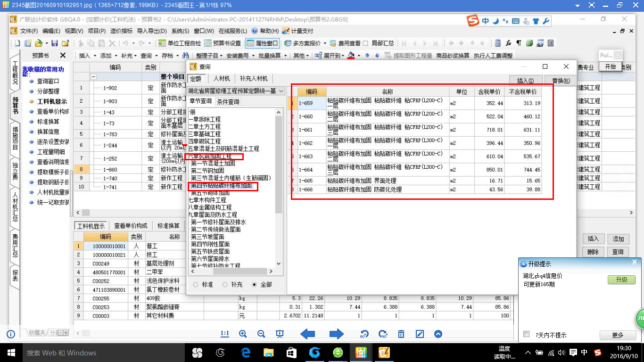The width and height of the screenshot is (644, 362).
Task: Open 预算书设置 budget settings
Action: tap(223, 43)
